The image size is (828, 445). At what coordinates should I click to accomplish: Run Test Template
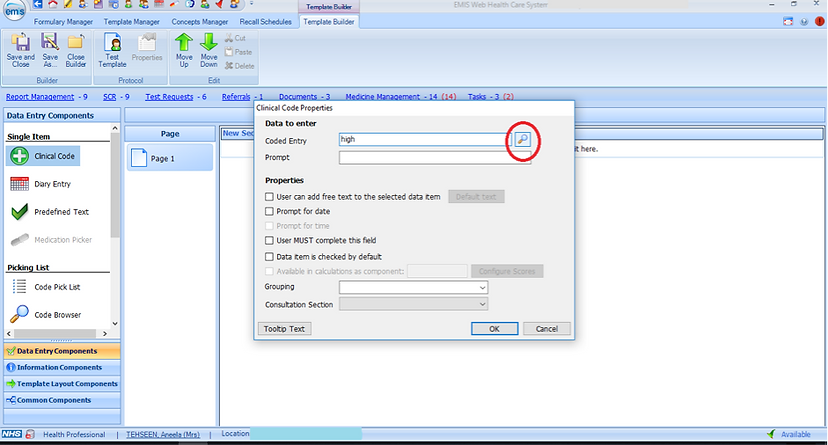[x=112, y=50]
